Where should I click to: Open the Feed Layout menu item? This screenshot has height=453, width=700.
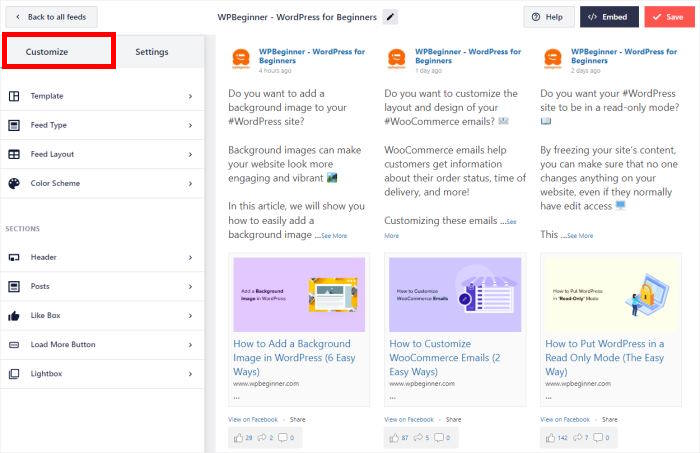pos(102,154)
